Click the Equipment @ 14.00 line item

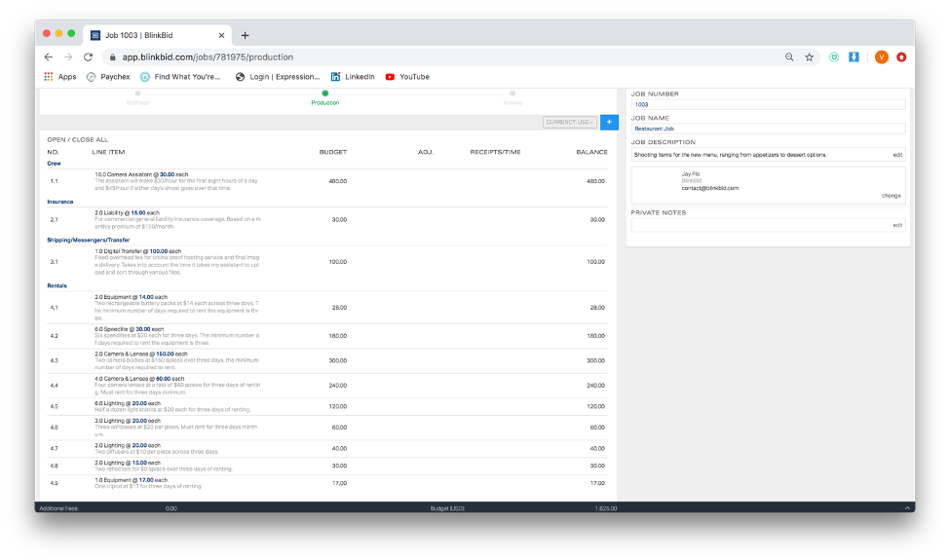[x=131, y=297]
